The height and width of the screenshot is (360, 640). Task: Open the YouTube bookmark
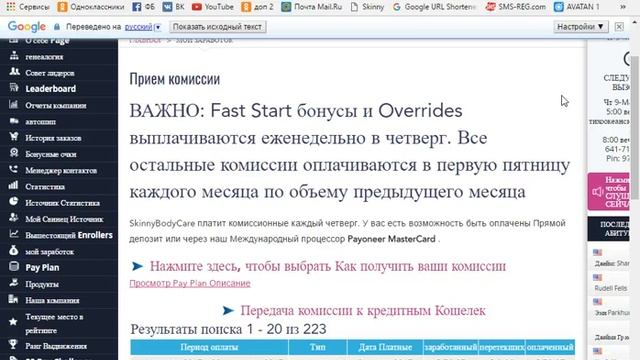(x=213, y=7)
